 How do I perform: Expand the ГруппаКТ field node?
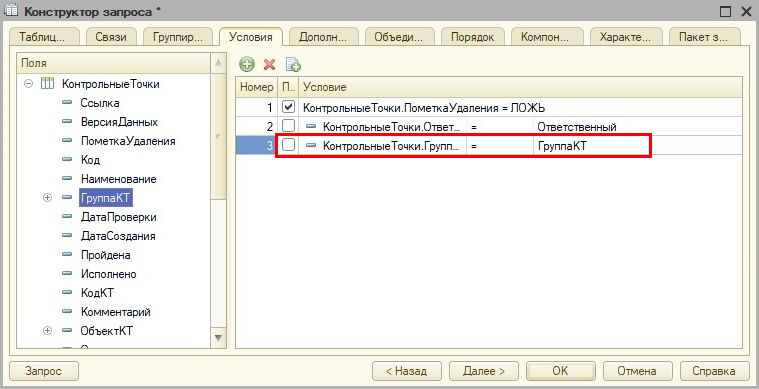point(47,197)
